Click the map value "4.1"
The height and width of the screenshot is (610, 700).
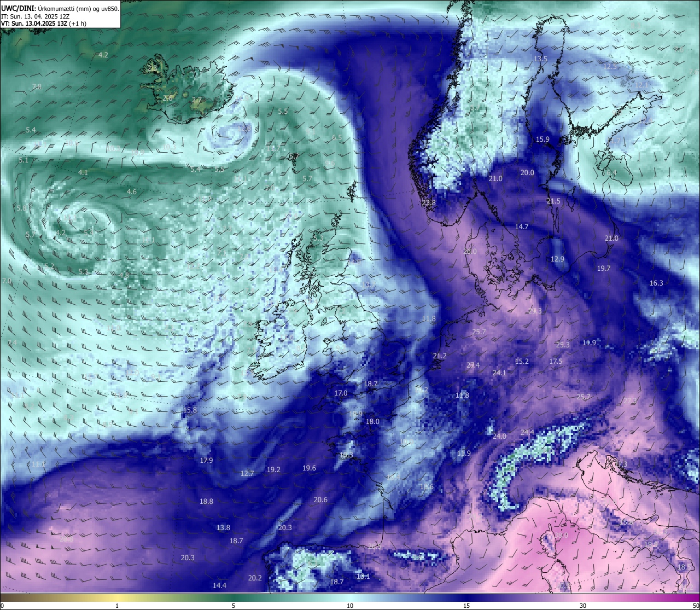(83, 172)
